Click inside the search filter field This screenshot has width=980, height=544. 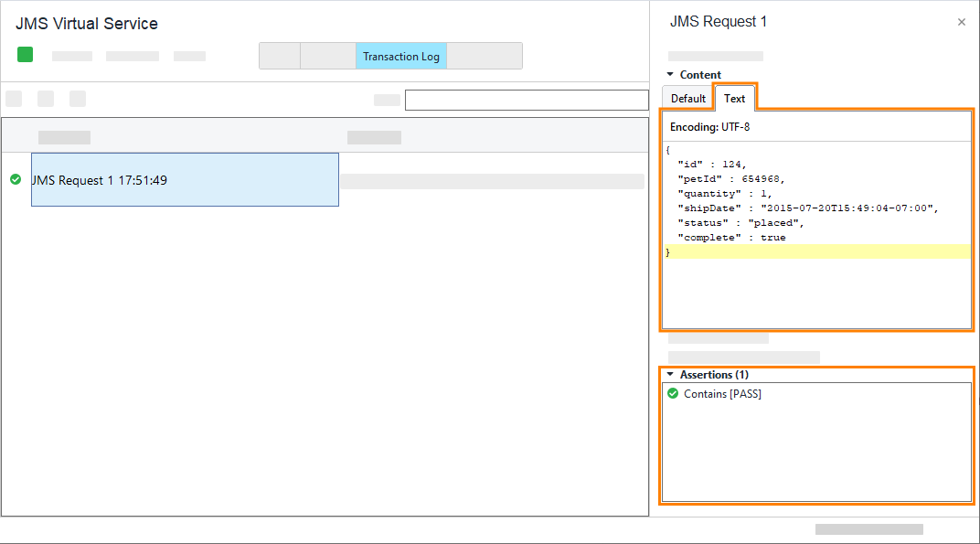coord(527,99)
